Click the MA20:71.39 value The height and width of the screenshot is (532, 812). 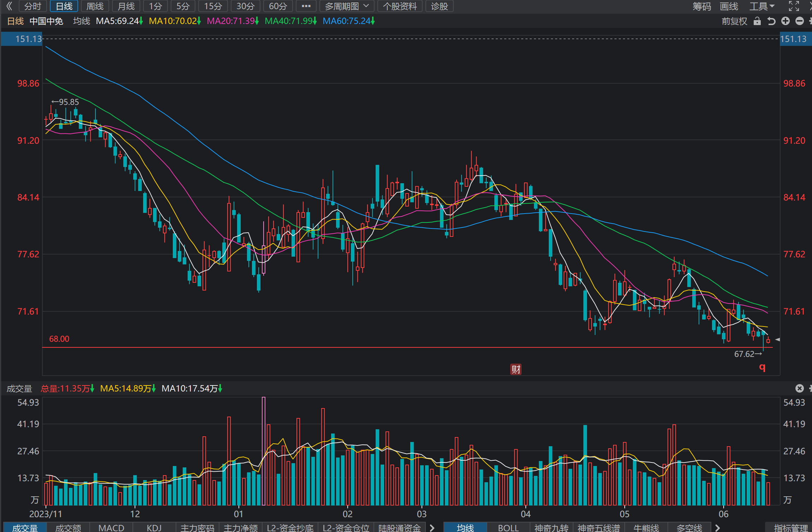[x=233, y=21]
